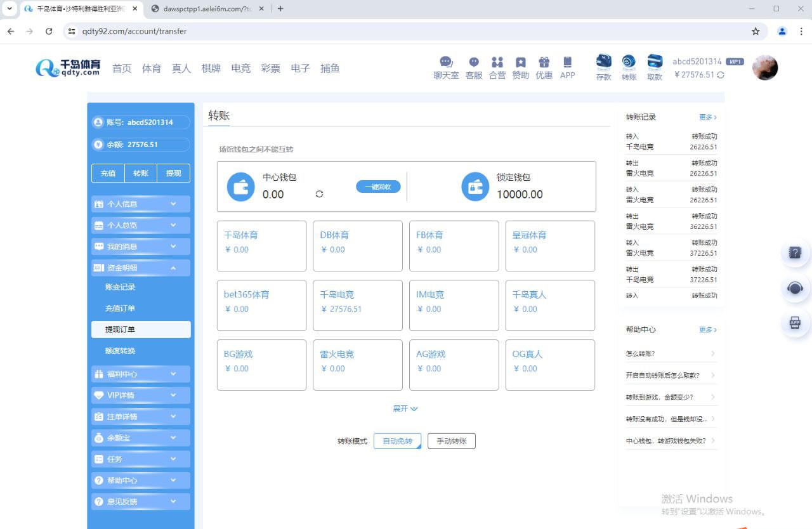Viewport: 812px width, 529px height.
Task: Open the floating headset support icon
Action: (795, 288)
